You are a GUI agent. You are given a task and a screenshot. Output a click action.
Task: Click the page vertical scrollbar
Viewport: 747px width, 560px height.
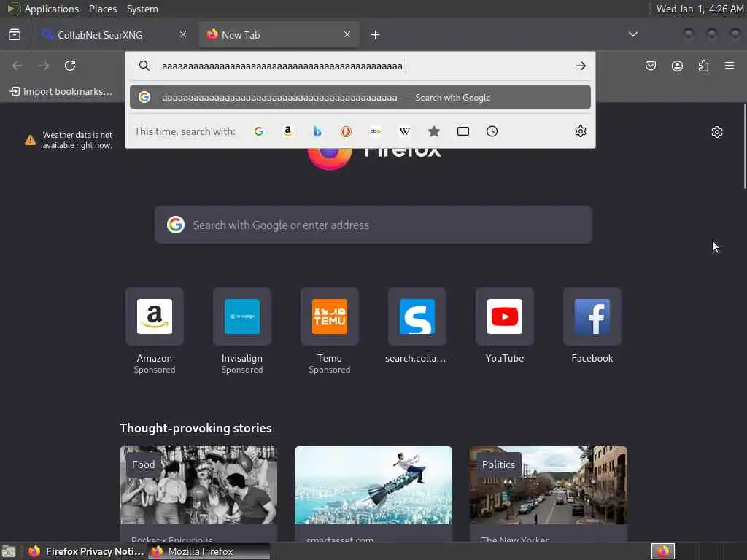pyautogui.click(x=744, y=147)
